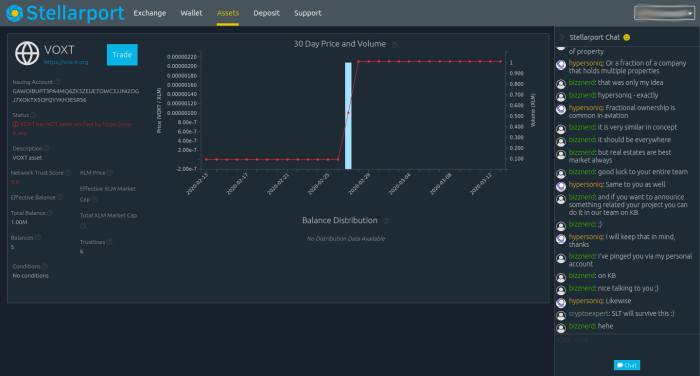Screen dimensions: 700x376
Task: Open the Balance Distribution help icon
Action: pos(387,221)
